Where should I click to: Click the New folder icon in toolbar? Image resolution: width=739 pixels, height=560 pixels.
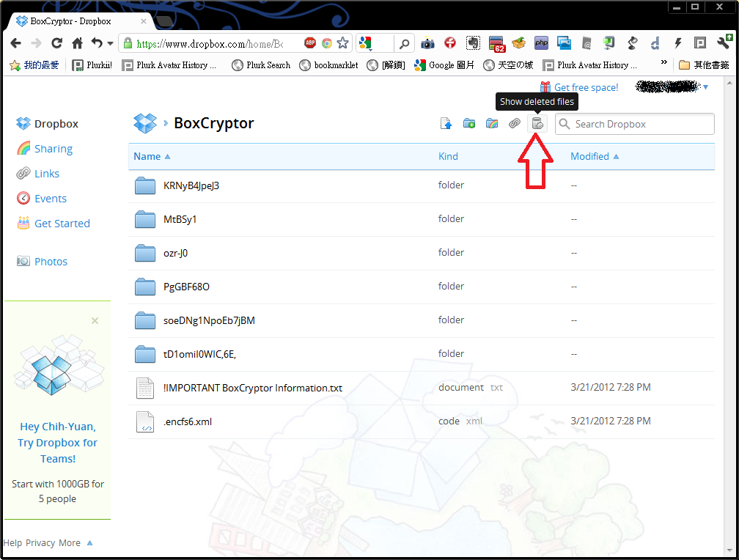[469, 123]
